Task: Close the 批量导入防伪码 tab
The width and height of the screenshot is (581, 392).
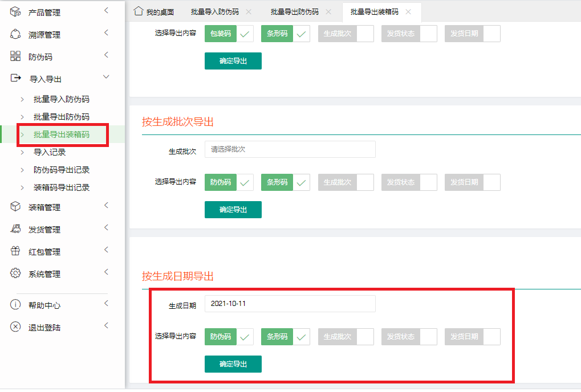Action: [x=249, y=12]
